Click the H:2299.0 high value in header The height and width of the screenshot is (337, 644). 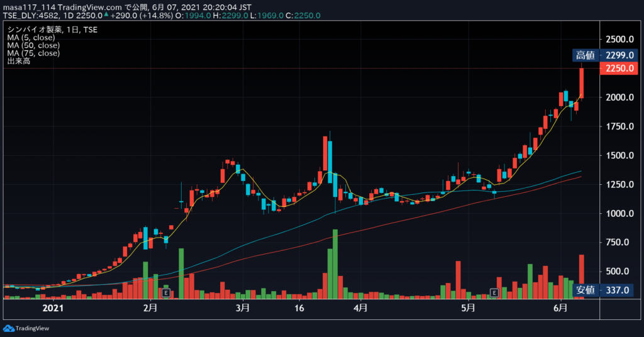[230, 16]
